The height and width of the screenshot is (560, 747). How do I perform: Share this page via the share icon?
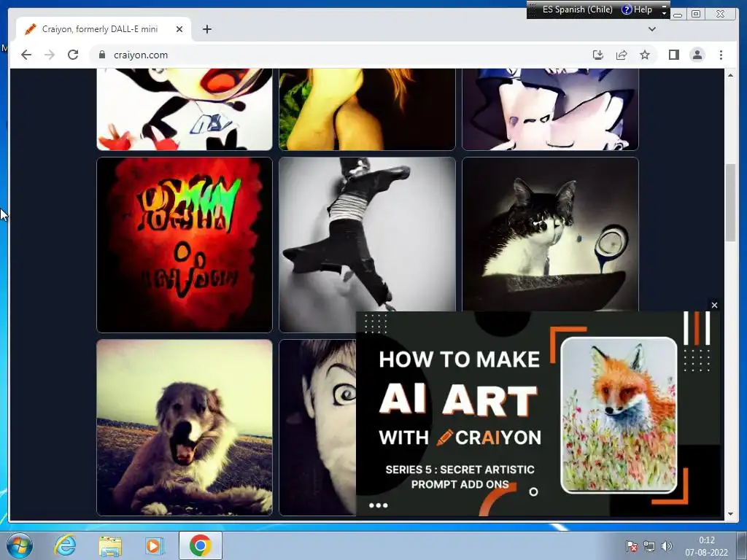point(622,55)
